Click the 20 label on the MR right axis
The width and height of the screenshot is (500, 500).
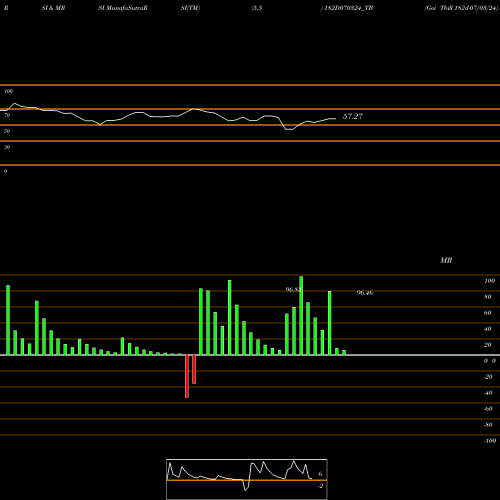[488, 345]
